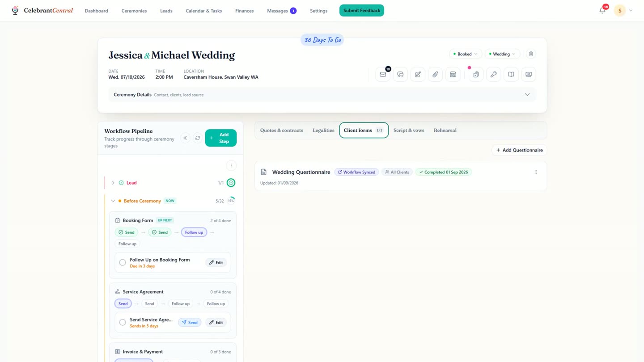Open the attachments paperclip icon
644x362 pixels.
pos(435,75)
